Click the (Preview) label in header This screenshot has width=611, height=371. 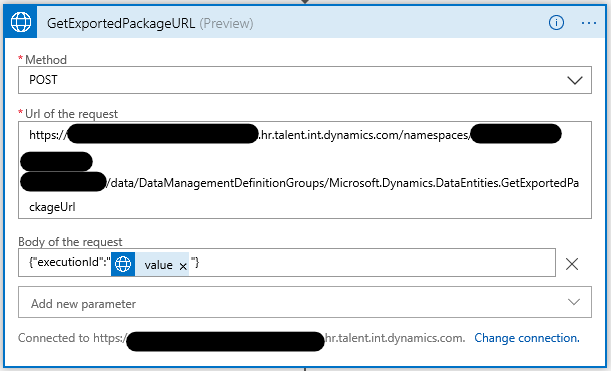(x=226, y=23)
